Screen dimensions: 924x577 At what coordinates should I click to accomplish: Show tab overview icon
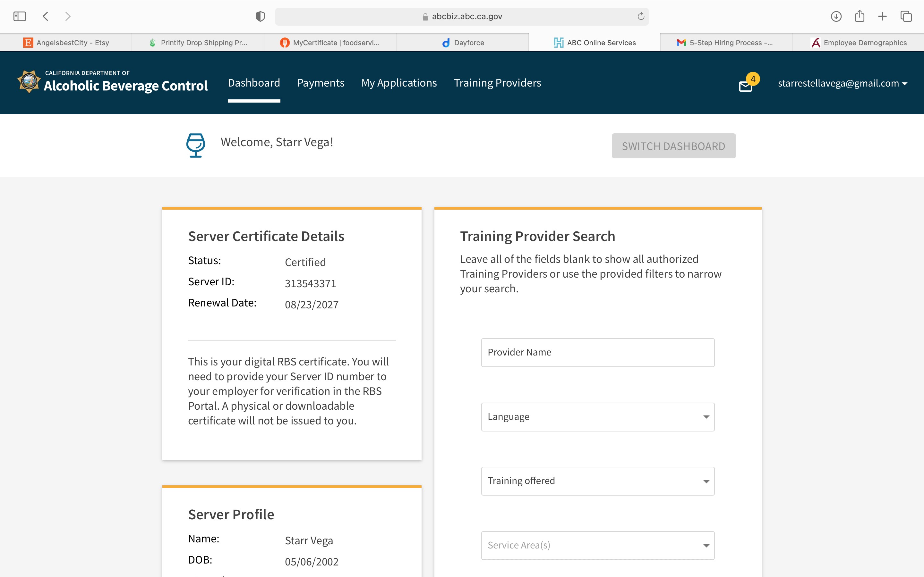[x=906, y=16]
